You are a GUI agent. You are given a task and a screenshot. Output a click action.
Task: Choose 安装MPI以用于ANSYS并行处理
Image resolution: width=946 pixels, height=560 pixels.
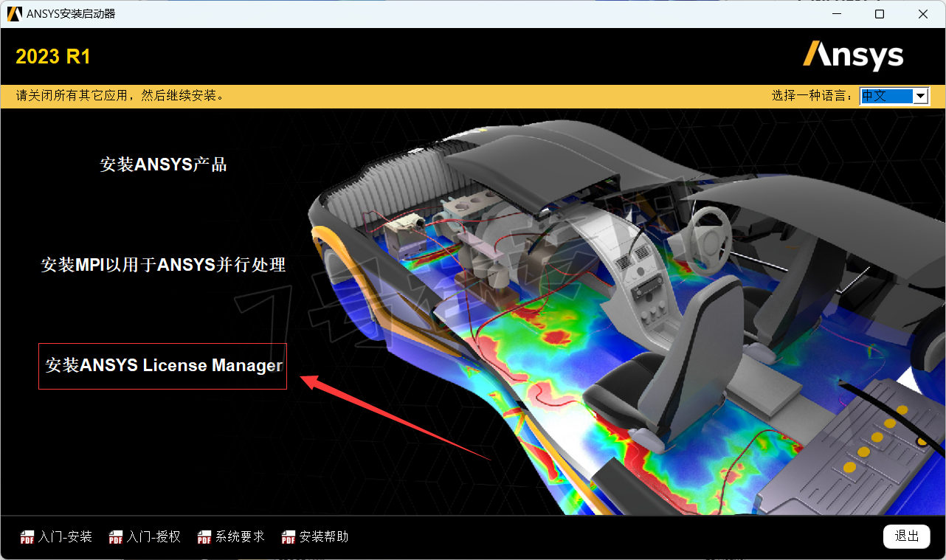(164, 265)
